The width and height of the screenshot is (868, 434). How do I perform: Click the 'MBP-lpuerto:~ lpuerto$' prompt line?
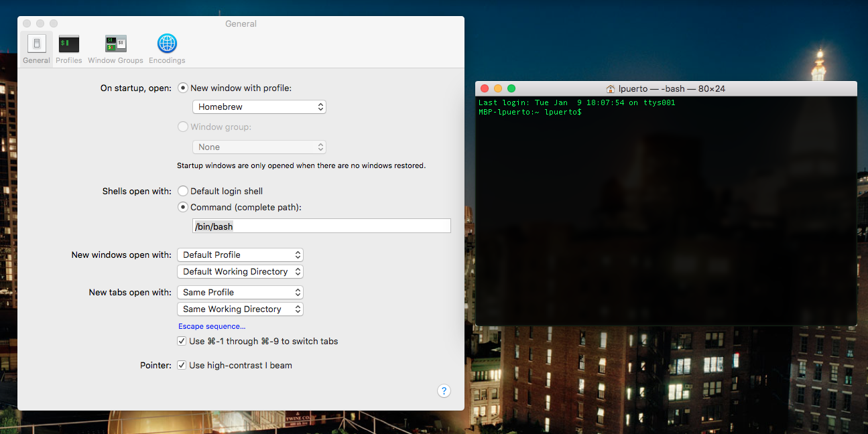click(530, 112)
